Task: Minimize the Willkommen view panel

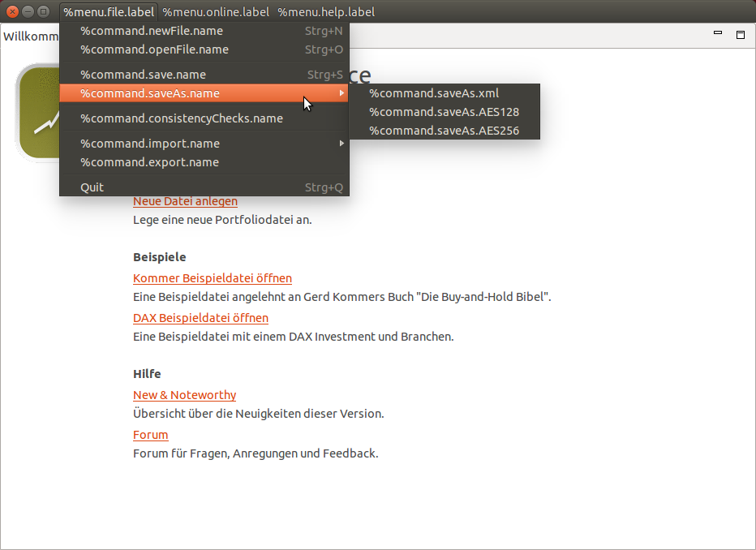Action: pyautogui.click(x=718, y=34)
